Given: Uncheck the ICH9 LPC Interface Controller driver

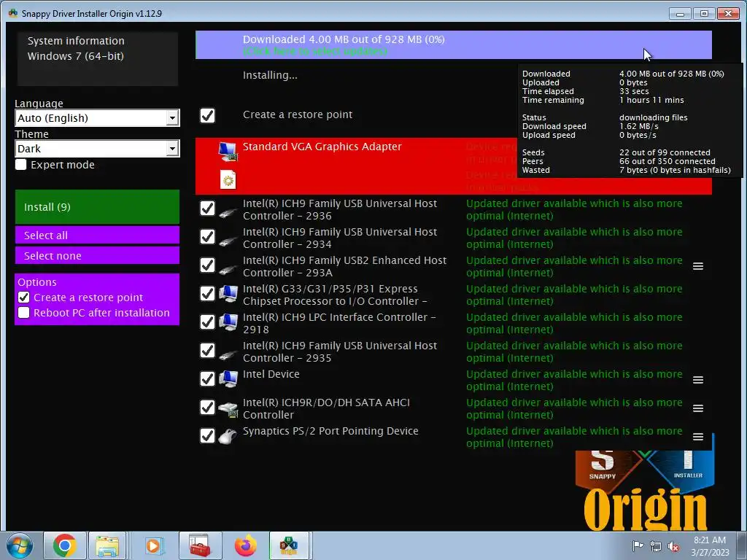Looking at the screenshot, I should (207, 322).
